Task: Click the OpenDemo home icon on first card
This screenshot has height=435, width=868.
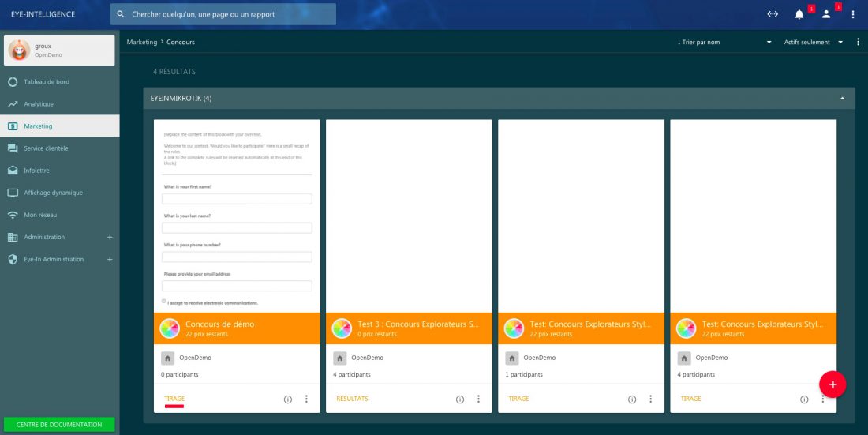Action: click(x=167, y=358)
